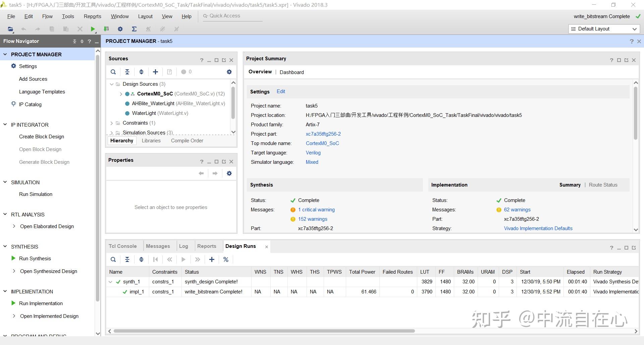Expand Open Synthesized Design
The width and height of the screenshot is (644, 345).
(14, 271)
